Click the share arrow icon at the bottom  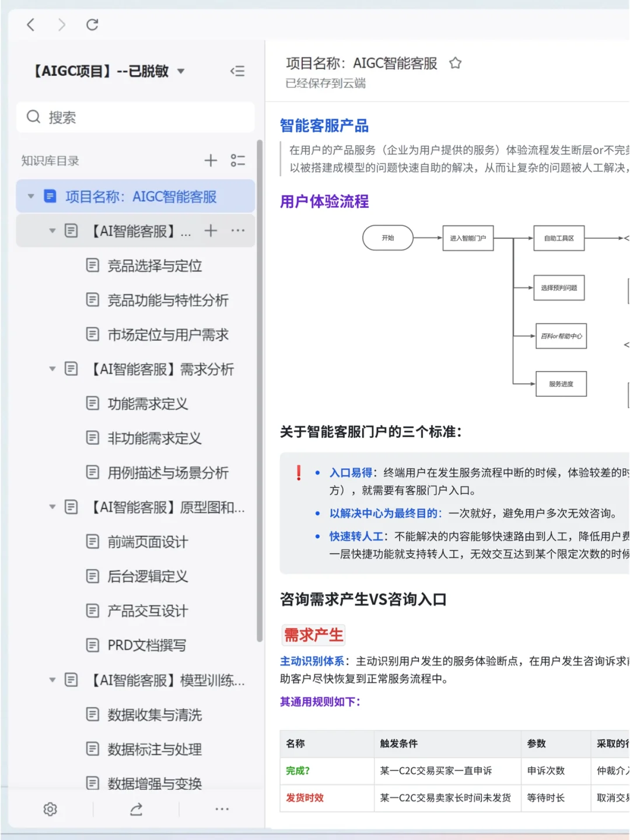click(136, 809)
